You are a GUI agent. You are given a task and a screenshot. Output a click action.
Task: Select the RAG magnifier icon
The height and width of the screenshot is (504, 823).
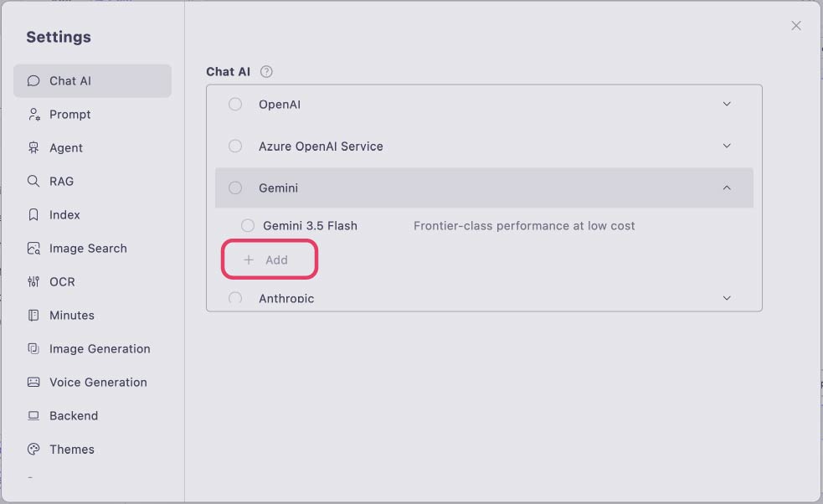[x=33, y=181]
